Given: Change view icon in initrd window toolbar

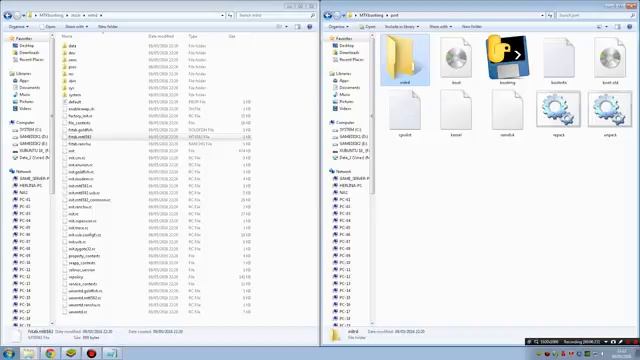Looking at the screenshot, I should tap(279, 27).
